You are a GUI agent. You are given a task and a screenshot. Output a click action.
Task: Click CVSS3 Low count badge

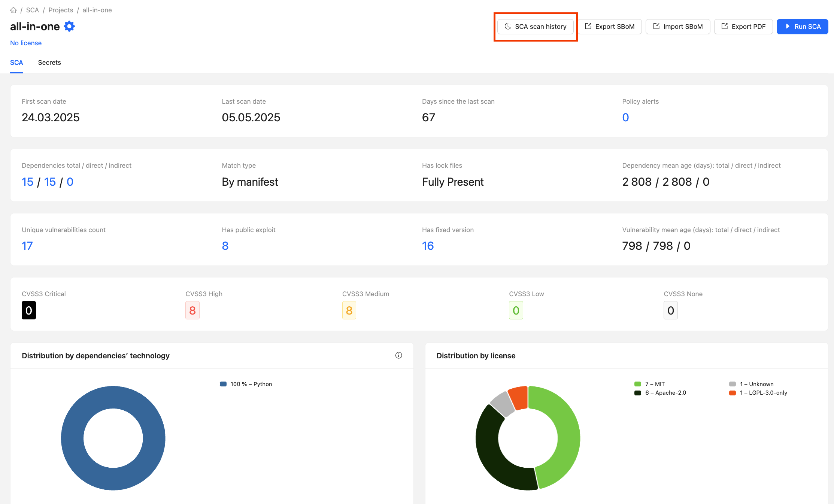click(x=516, y=310)
